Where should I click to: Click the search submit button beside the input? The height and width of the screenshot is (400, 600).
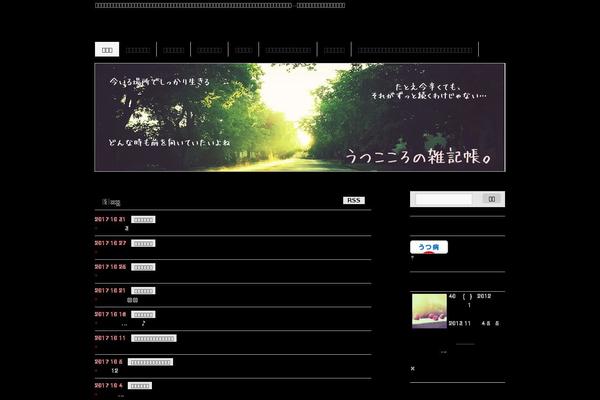(492, 199)
